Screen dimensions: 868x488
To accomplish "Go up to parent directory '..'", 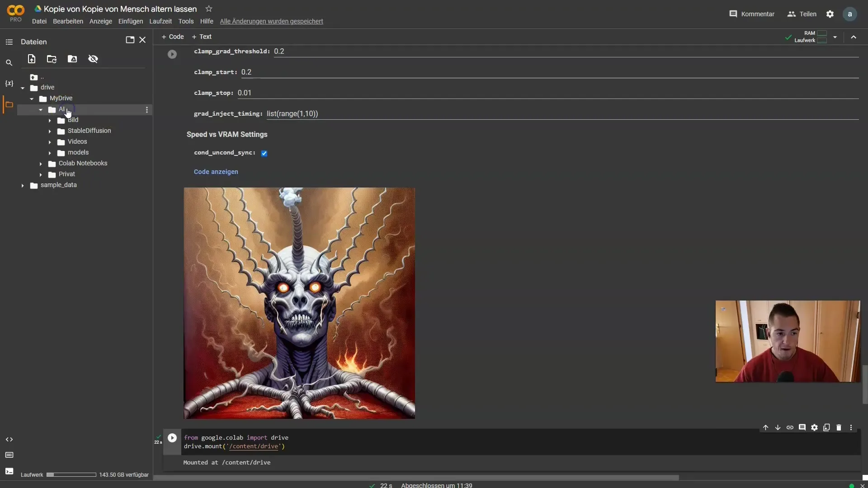I will coord(37,77).
